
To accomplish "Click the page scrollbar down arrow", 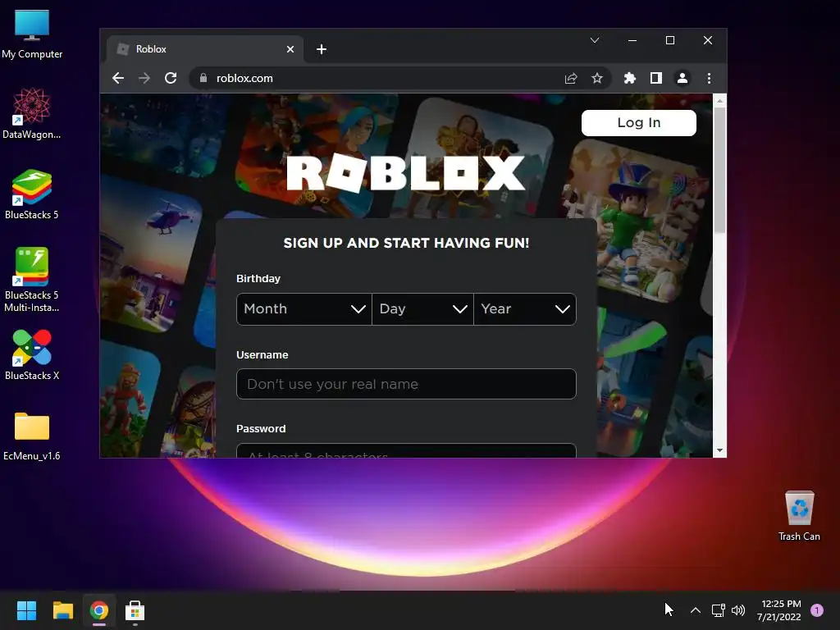I will click(719, 450).
